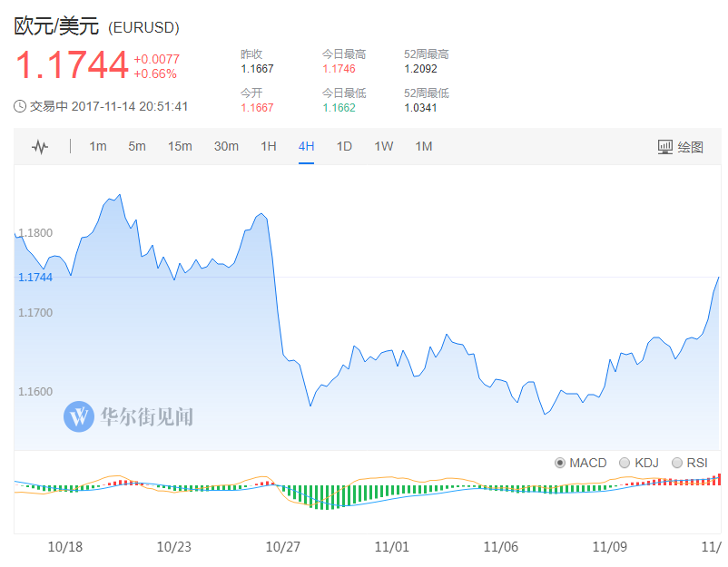Image resolution: width=728 pixels, height=567 pixels.
Task: Click the 绘图 text label
Action: pos(691,147)
